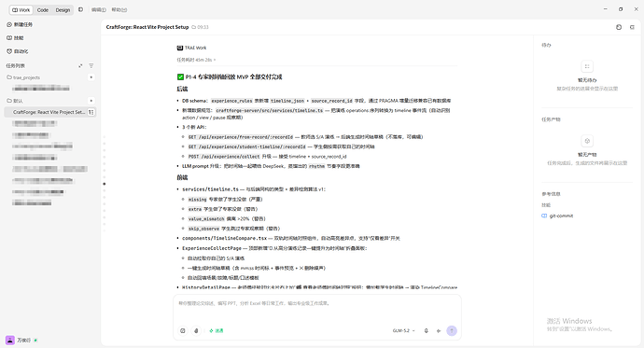Click the dropdown arrow beside 默认 folder
644x348 pixels.
click(x=91, y=101)
